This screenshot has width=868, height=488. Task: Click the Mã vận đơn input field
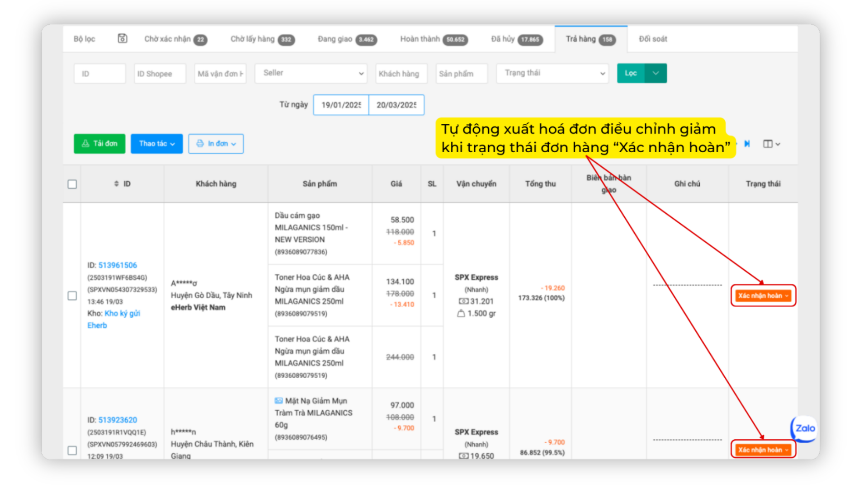click(220, 74)
